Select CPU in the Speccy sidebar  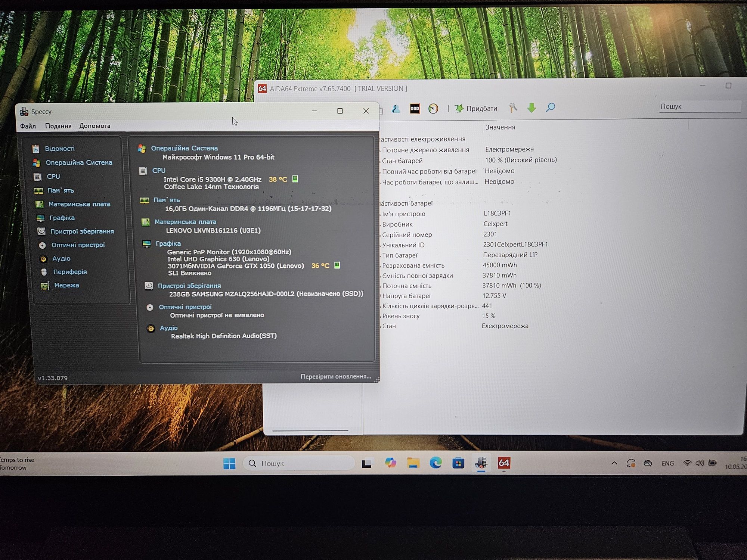tap(53, 177)
